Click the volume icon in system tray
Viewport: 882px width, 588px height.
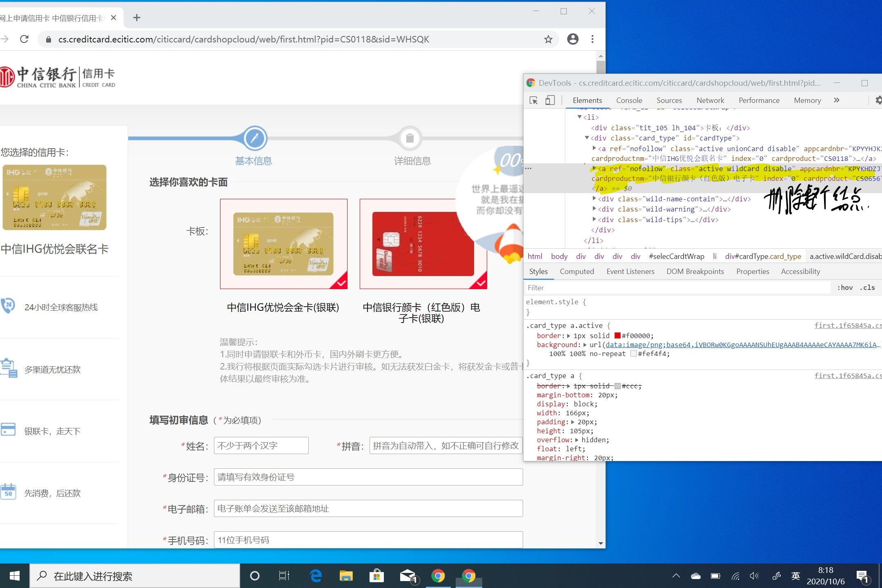754,576
